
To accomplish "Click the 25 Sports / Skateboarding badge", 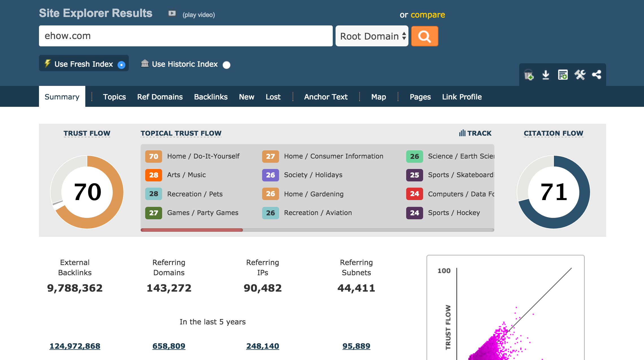I will 414,175.
